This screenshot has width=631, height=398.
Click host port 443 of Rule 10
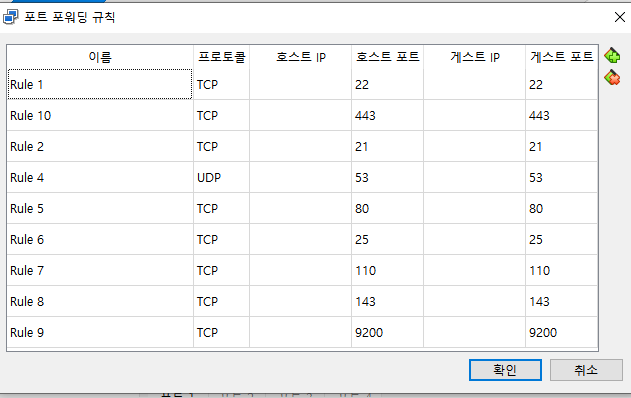click(388, 115)
